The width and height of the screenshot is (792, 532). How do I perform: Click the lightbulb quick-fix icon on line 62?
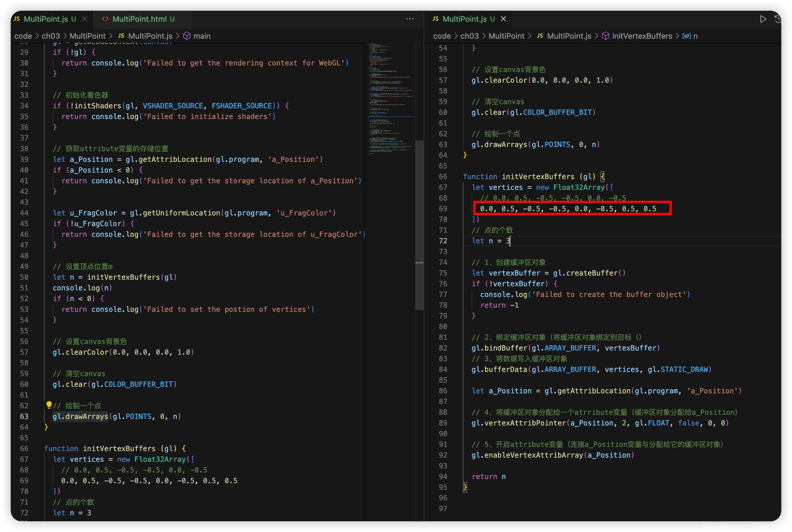pyautogui.click(x=49, y=405)
